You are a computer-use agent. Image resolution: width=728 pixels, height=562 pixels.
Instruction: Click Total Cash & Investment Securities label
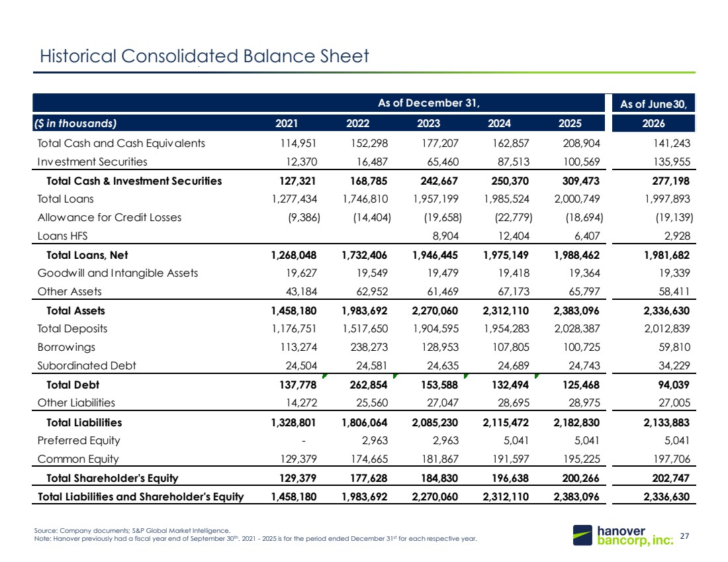click(134, 181)
